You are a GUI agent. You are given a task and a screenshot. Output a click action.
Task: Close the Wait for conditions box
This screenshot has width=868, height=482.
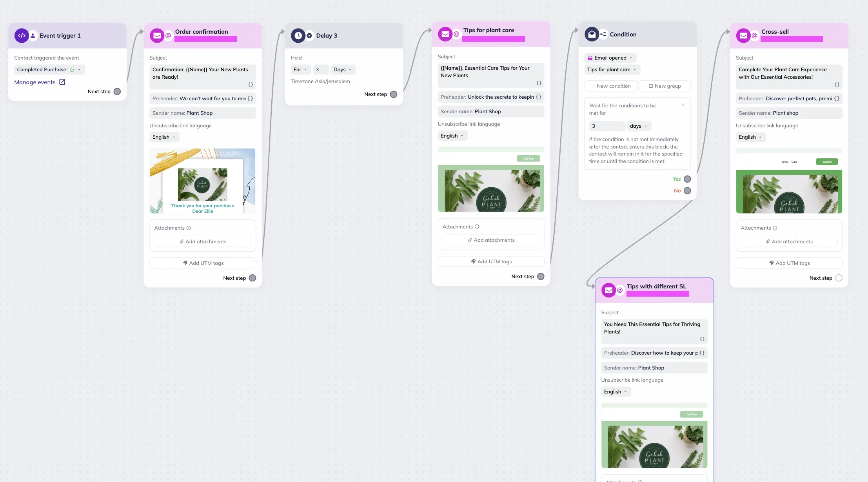point(683,105)
